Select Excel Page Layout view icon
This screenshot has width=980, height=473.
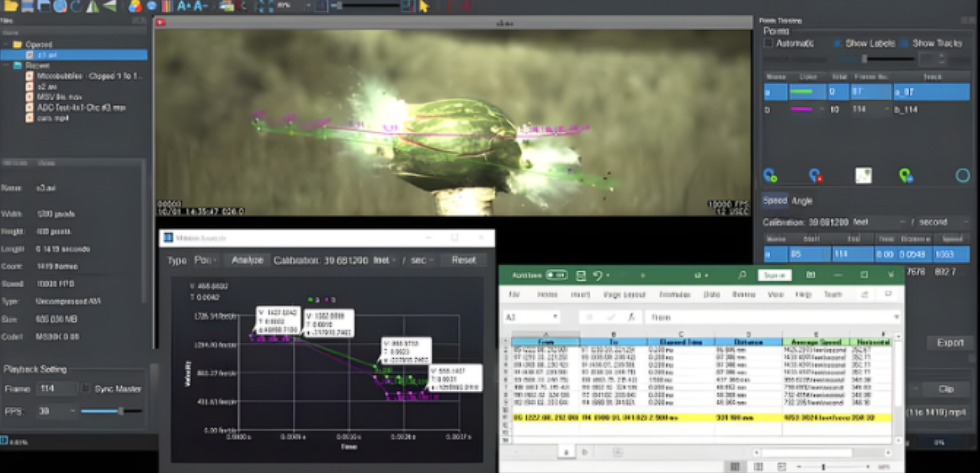tap(758, 466)
